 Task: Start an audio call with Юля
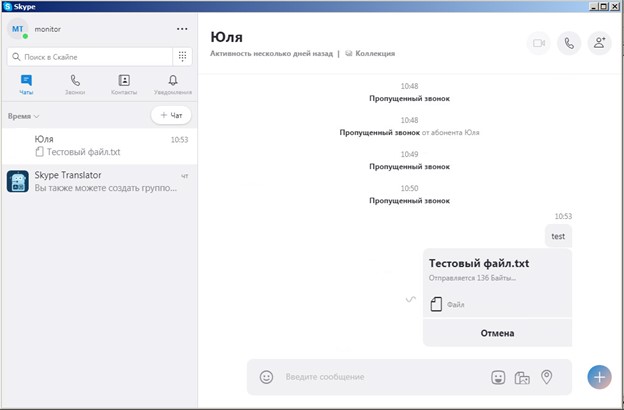click(569, 43)
